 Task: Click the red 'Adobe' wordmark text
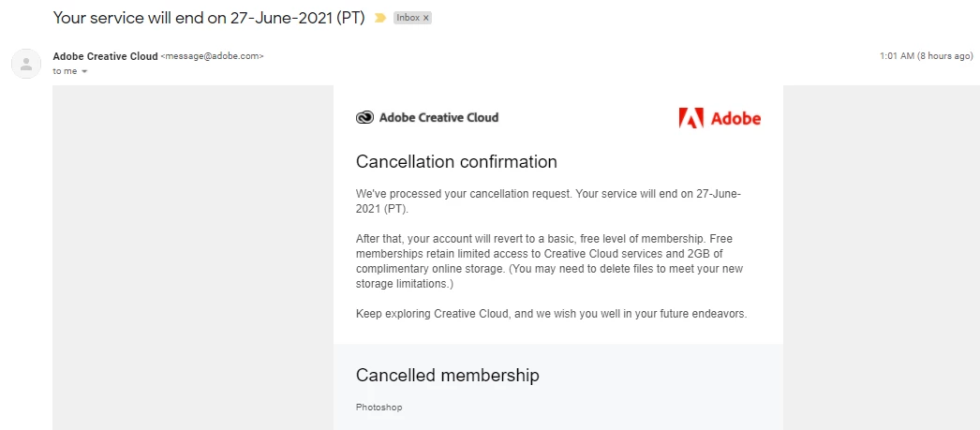pos(735,118)
